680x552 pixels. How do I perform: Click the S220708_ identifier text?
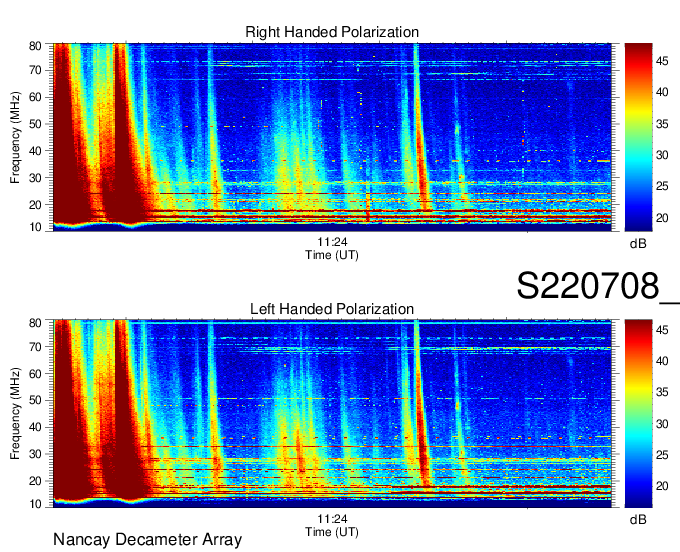pyautogui.click(x=598, y=286)
